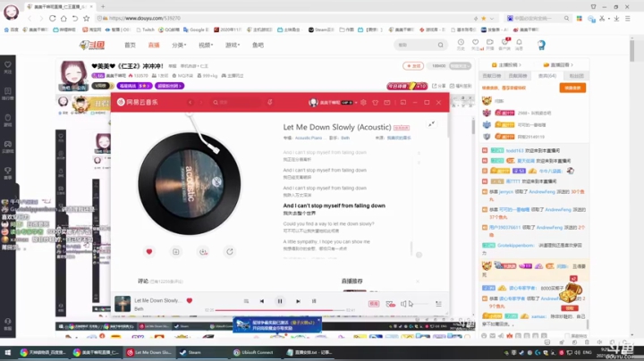Expand Douyu 游戏 dropdown
The width and height of the screenshot is (644, 361).
click(x=233, y=45)
